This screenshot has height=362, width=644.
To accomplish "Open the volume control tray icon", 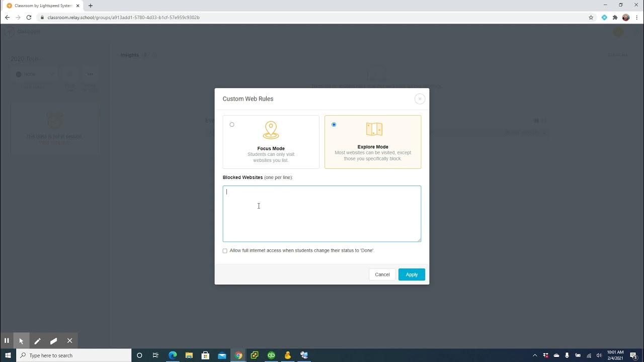I will [x=599, y=355].
